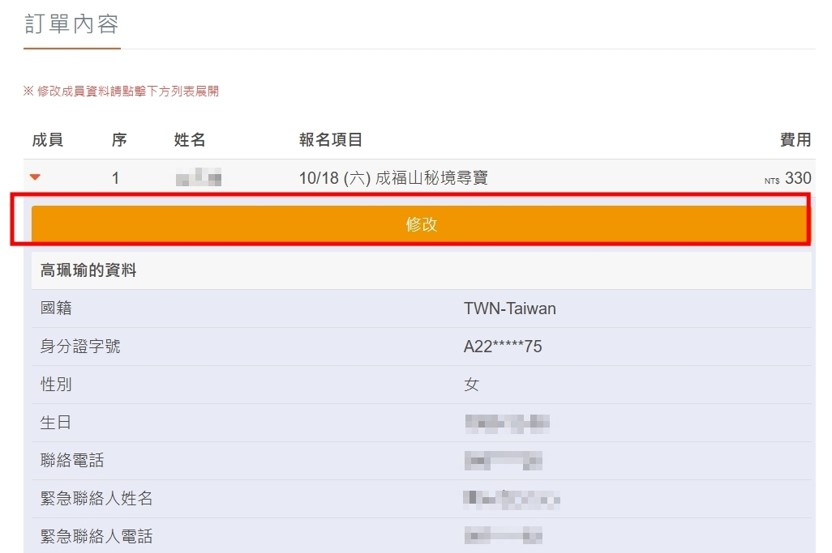Click the NT$ 330 fee amount
The height and width of the screenshot is (553, 832).
point(788,179)
